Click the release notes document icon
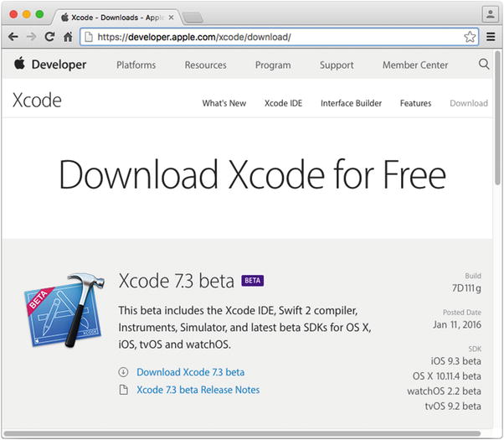Screen dimensions: 504x440 point(123,390)
